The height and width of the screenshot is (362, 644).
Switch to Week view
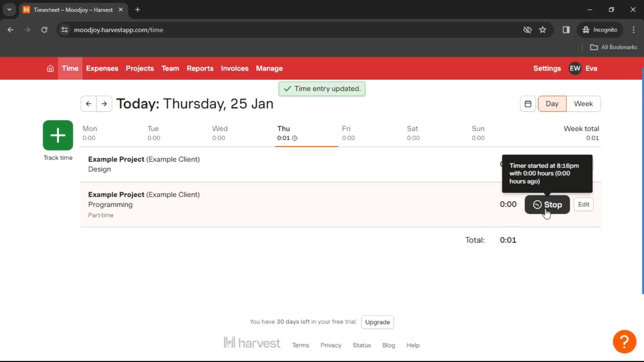583,104
